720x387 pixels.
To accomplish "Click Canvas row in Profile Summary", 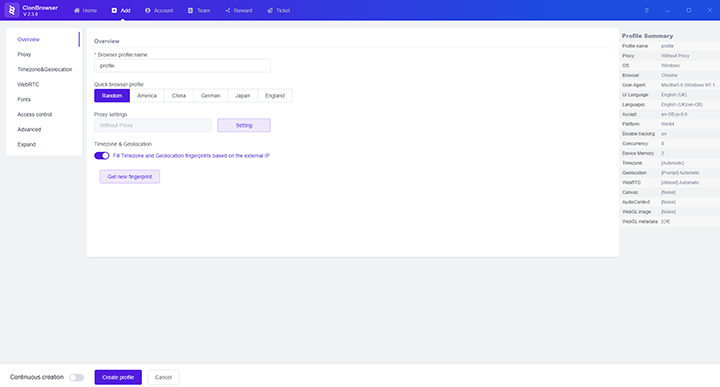I will coord(669,192).
